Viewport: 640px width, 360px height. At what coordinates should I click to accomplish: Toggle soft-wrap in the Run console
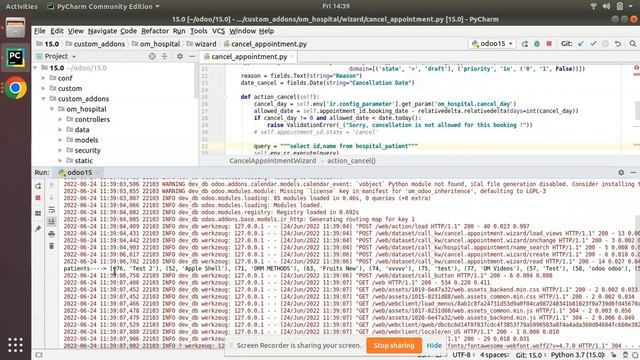(x=51, y=210)
